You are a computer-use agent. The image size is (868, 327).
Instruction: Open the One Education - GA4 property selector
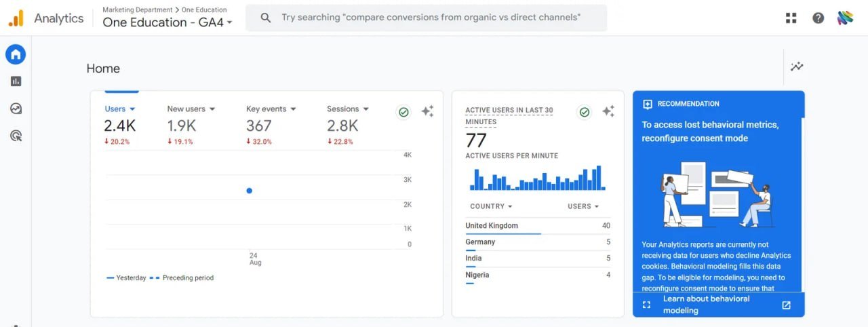click(167, 22)
